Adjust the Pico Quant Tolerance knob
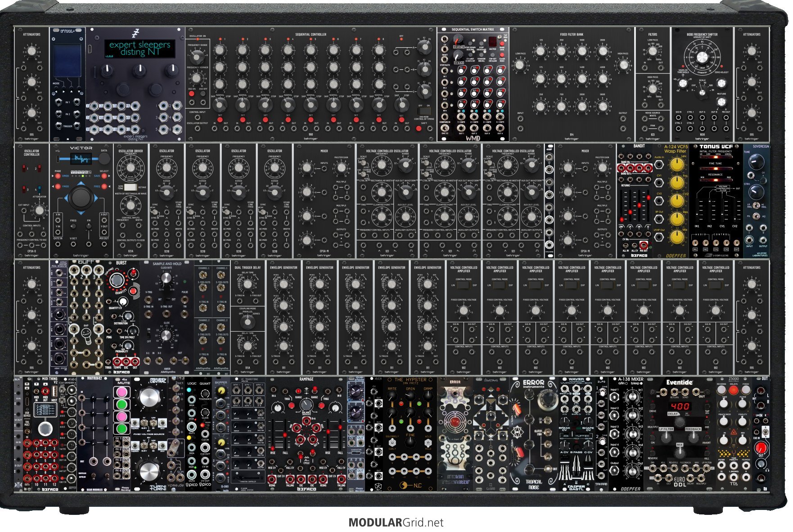This screenshot has height=532, width=793. (205, 393)
